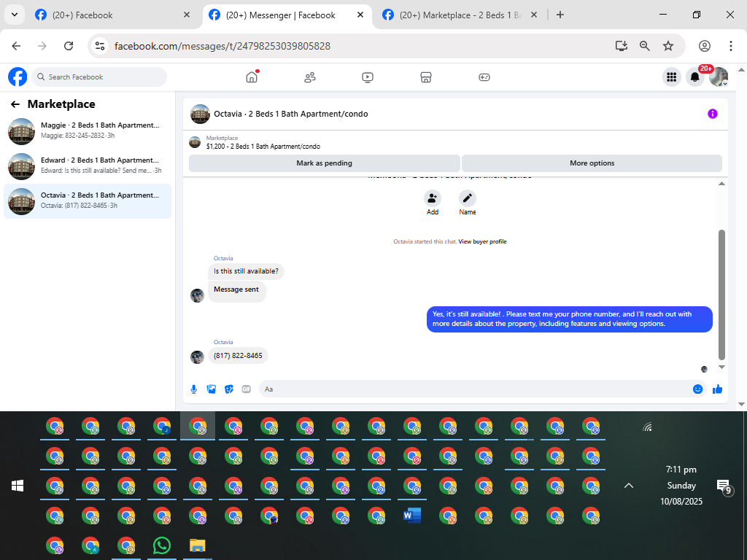This screenshot has width=747, height=560.
Task: Click the emoji smiley icon
Action: pyautogui.click(x=697, y=389)
